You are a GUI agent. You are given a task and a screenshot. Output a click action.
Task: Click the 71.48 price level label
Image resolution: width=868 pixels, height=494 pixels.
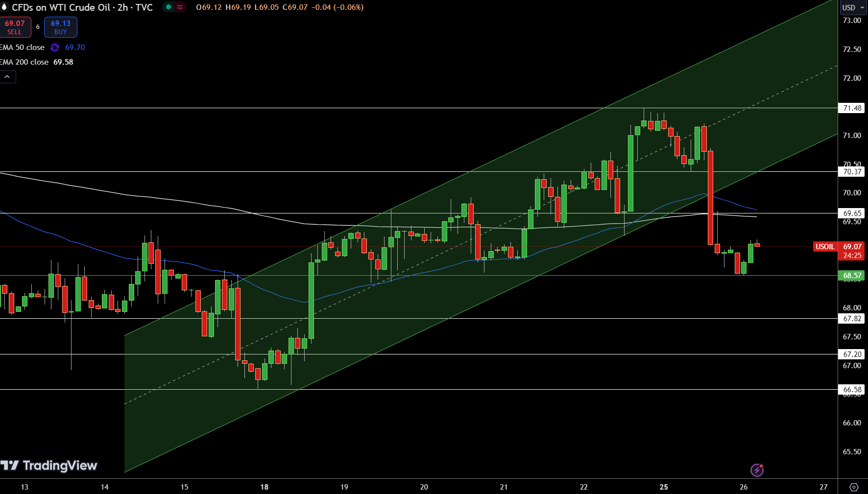(x=852, y=108)
